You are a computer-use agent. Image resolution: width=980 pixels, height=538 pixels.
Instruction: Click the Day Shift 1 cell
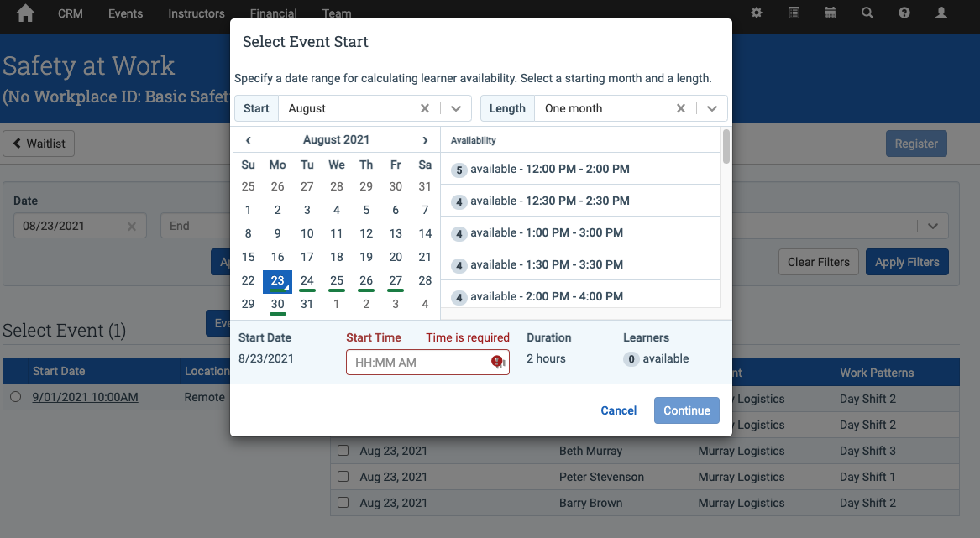867,477
